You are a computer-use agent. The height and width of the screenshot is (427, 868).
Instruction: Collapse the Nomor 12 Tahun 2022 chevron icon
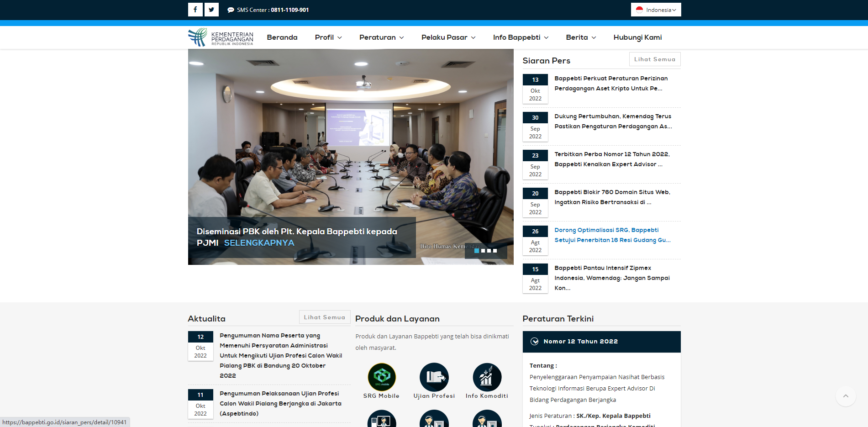pos(534,342)
